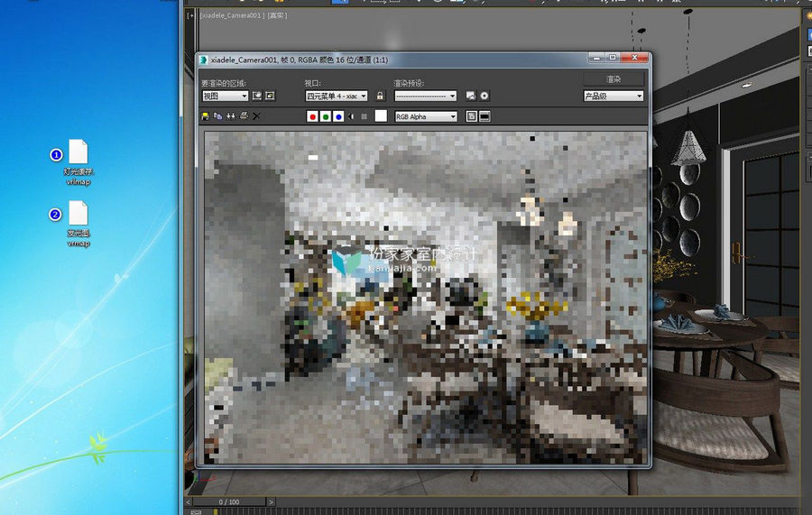The image size is (812, 515).
Task: Click the 0 / 100 time slider
Action: [229, 501]
